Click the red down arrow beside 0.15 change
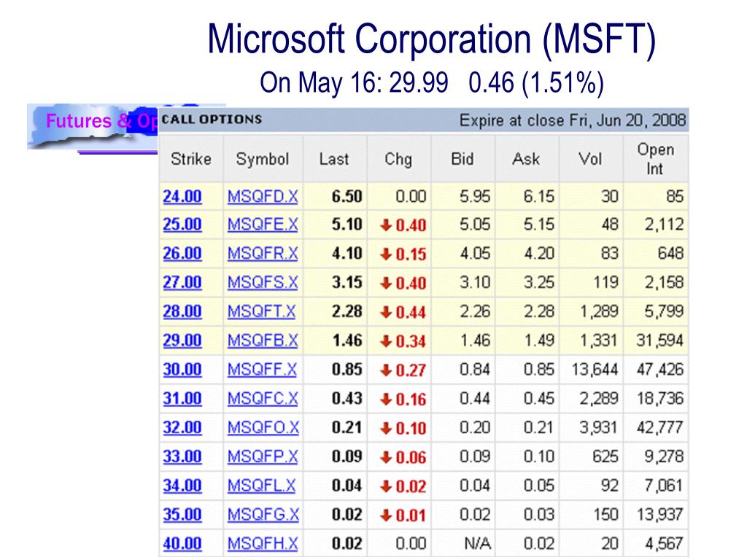The width and height of the screenshot is (747, 560). pos(386,254)
